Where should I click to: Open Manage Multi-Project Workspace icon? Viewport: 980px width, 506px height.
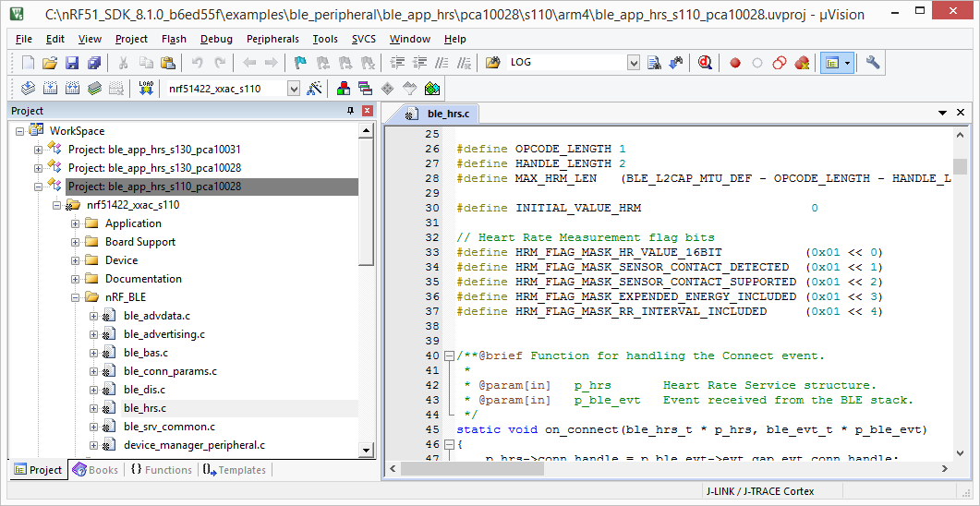click(x=365, y=88)
